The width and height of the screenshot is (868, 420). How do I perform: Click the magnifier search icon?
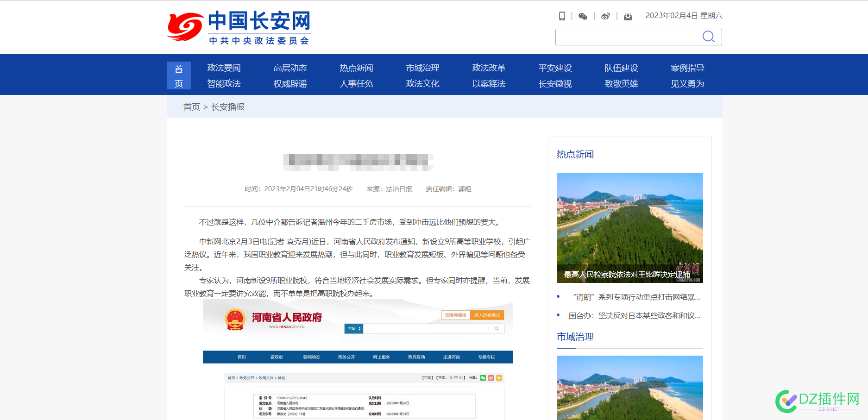point(709,37)
